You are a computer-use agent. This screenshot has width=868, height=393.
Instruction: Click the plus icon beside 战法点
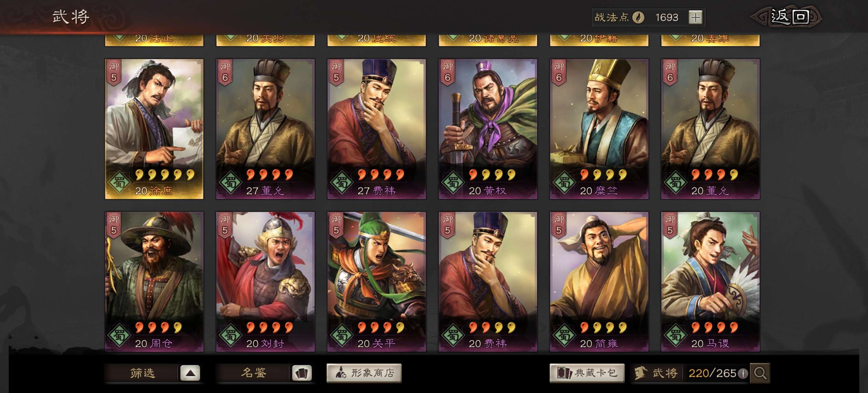pyautogui.click(x=695, y=17)
